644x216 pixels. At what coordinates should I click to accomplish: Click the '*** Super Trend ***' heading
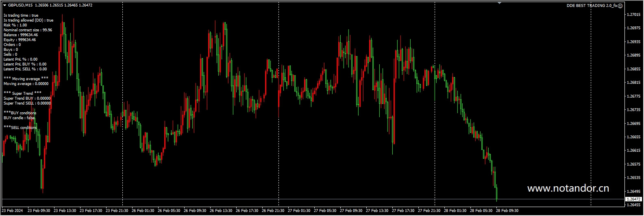22,94
